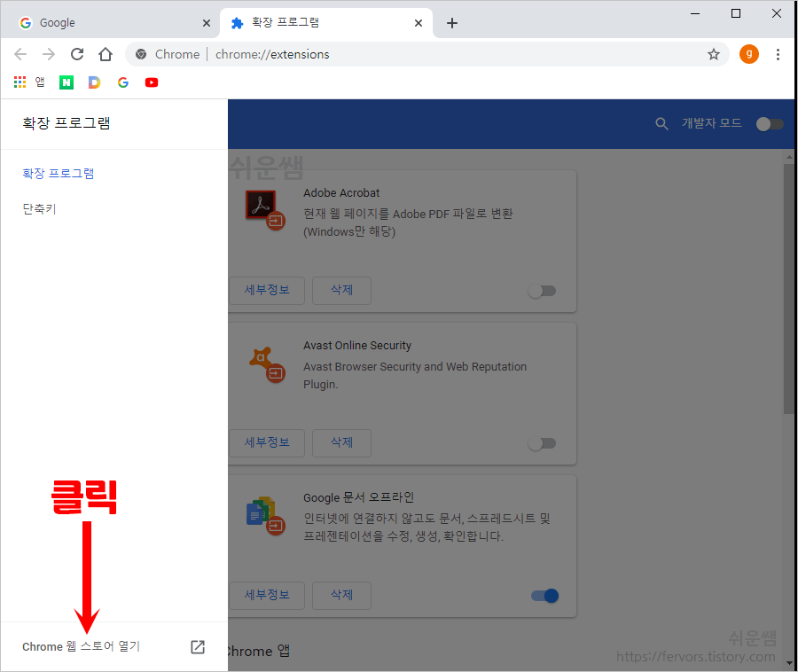The image size is (798, 672).
Task: Click 세부정보 for Google 문서 오프라인
Action: 267,595
